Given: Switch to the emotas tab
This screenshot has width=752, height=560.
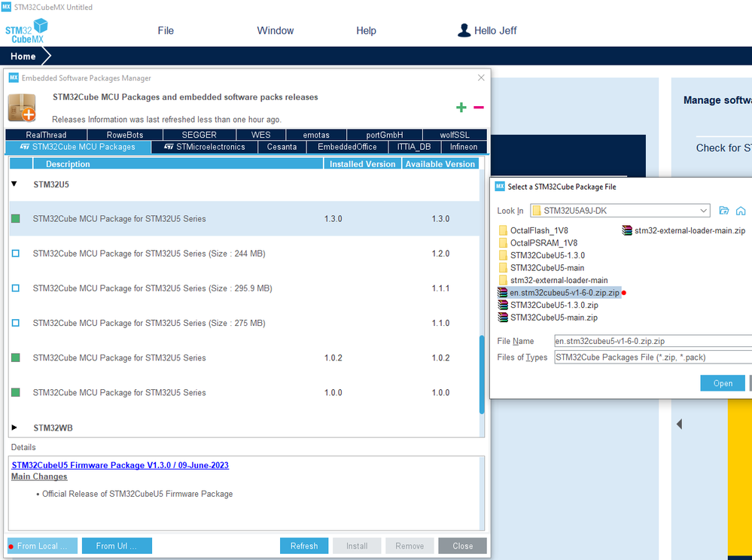Looking at the screenshot, I should [316, 135].
